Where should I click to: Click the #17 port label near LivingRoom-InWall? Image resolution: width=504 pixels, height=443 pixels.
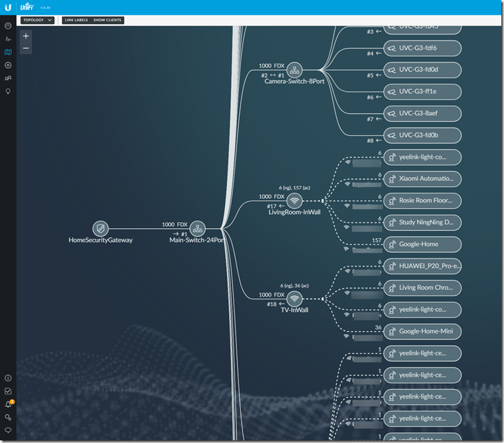pos(276,206)
